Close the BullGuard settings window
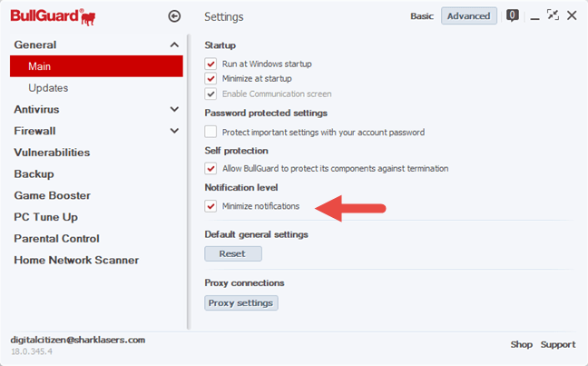588x366 pixels. tap(572, 15)
